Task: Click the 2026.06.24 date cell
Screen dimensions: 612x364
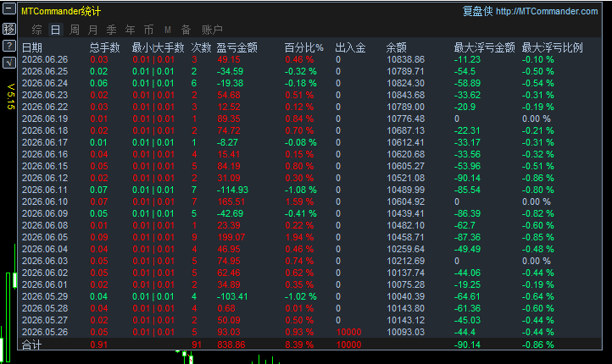Action: coord(45,84)
